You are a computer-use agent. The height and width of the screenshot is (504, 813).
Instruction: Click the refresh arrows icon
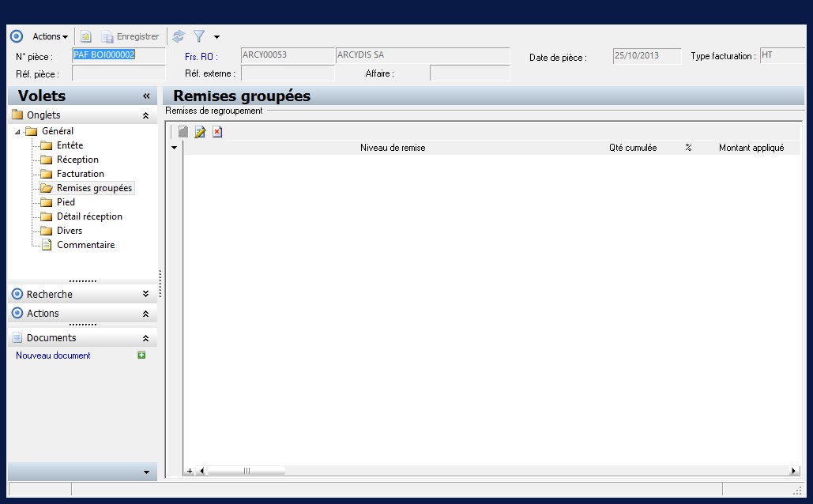tap(179, 36)
